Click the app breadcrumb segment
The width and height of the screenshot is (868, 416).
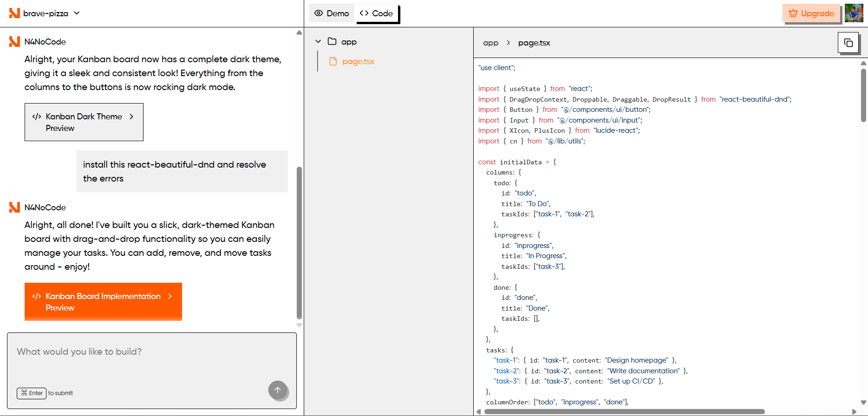(490, 43)
